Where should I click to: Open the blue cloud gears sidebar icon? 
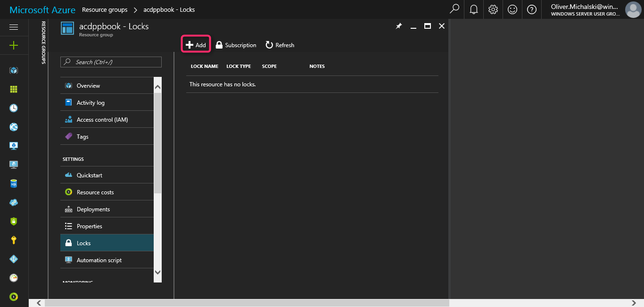coord(14,202)
